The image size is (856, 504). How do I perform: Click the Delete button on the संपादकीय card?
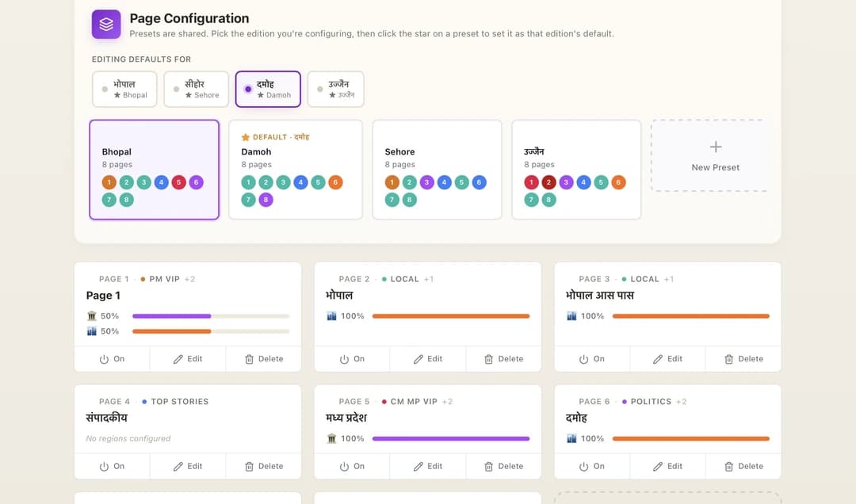(x=263, y=466)
